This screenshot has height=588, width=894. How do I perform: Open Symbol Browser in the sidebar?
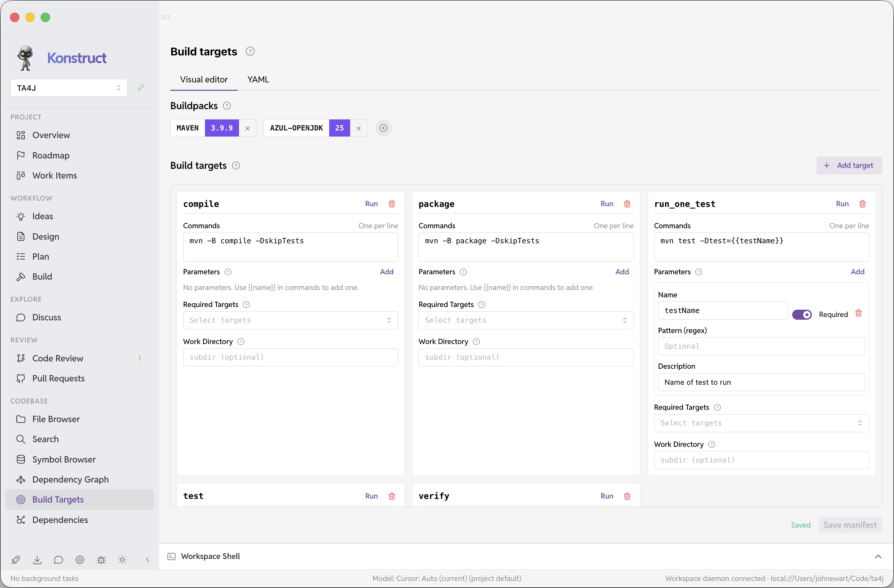click(80, 460)
